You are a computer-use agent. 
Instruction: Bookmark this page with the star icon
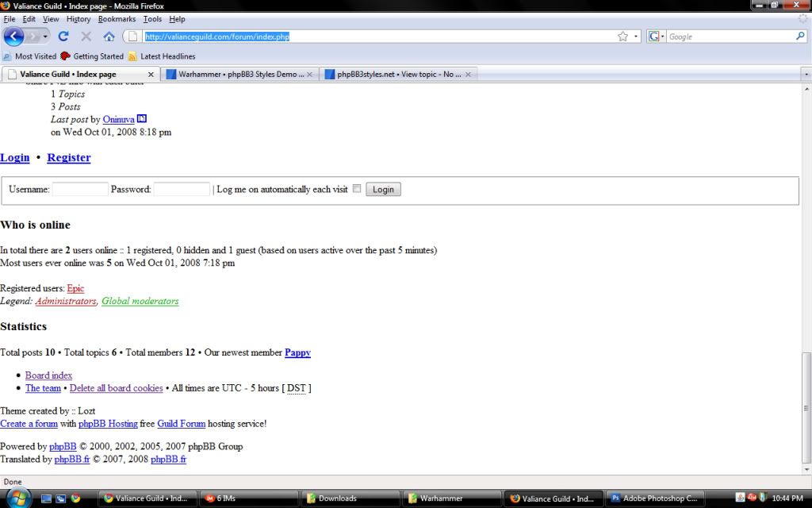point(623,37)
